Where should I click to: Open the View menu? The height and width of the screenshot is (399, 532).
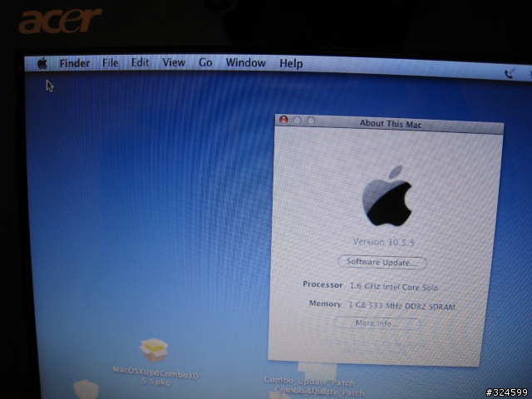[x=174, y=62]
